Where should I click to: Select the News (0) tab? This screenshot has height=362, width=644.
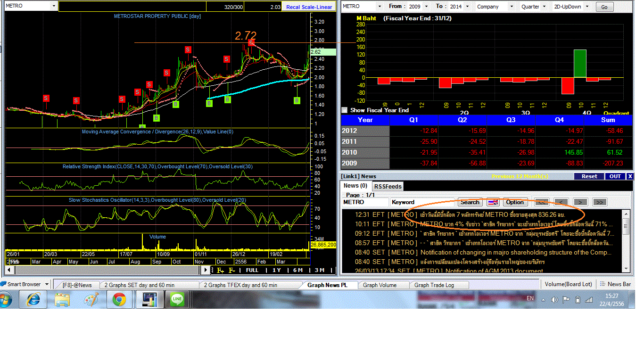(x=356, y=186)
